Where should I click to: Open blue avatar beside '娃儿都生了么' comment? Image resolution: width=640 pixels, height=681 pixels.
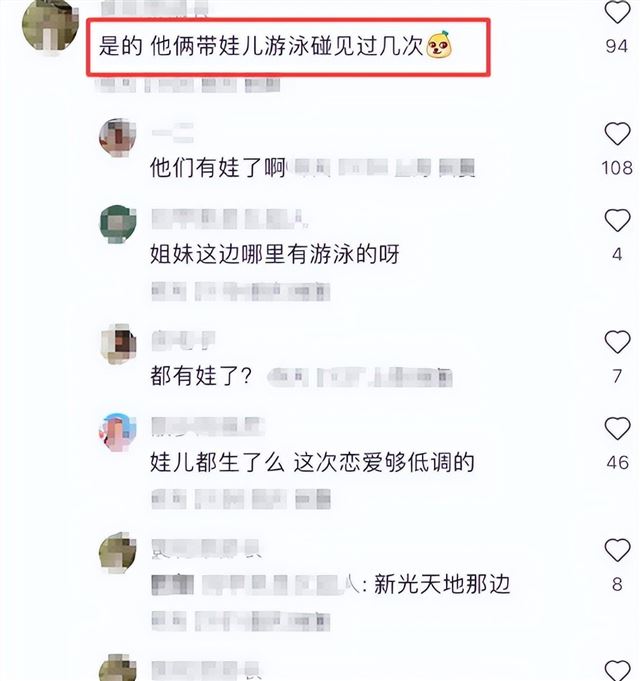coord(118,432)
